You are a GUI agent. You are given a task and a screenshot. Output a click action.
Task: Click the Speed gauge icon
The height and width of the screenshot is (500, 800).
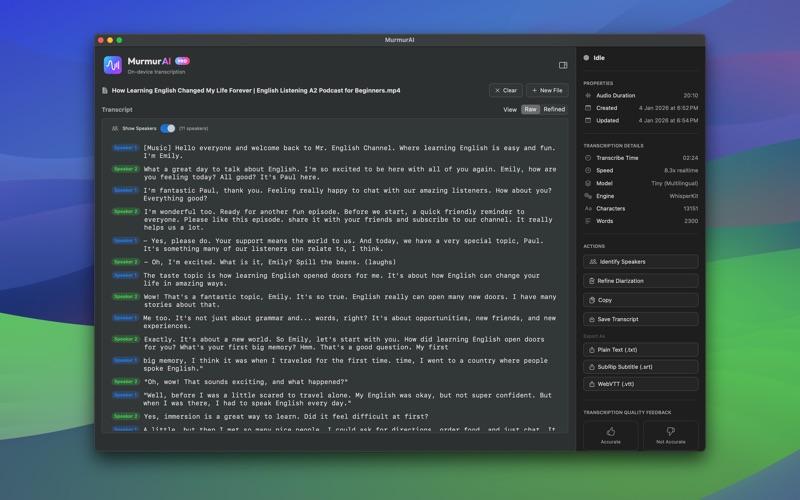pyautogui.click(x=588, y=170)
